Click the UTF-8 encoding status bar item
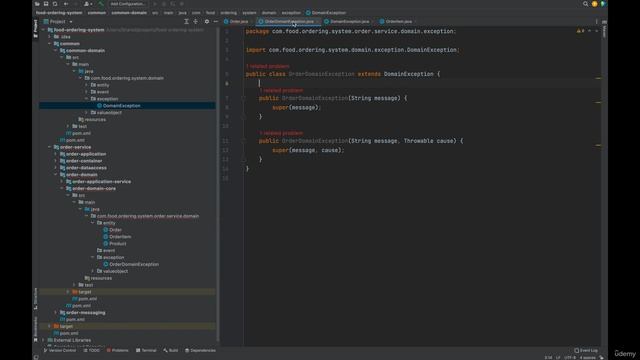 pyautogui.click(x=570, y=358)
